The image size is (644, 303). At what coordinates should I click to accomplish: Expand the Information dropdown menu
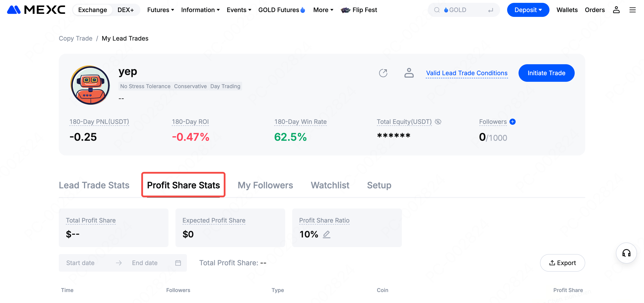[x=200, y=10]
